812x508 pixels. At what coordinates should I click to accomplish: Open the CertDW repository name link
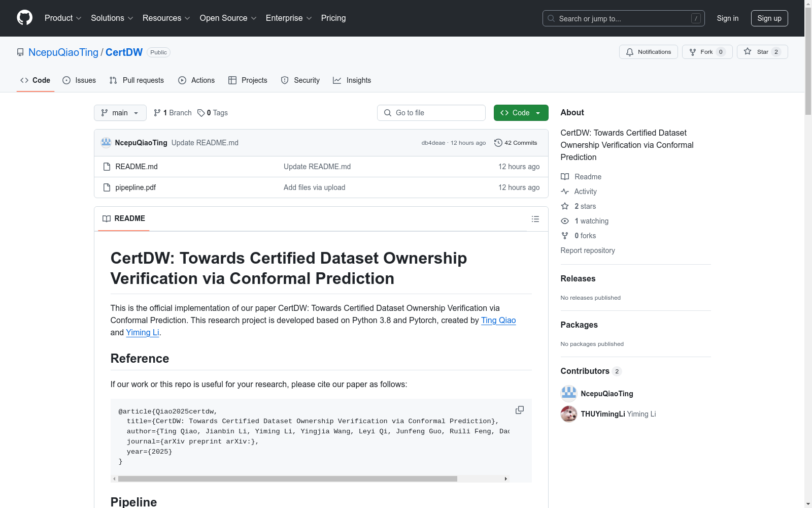[x=124, y=52]
